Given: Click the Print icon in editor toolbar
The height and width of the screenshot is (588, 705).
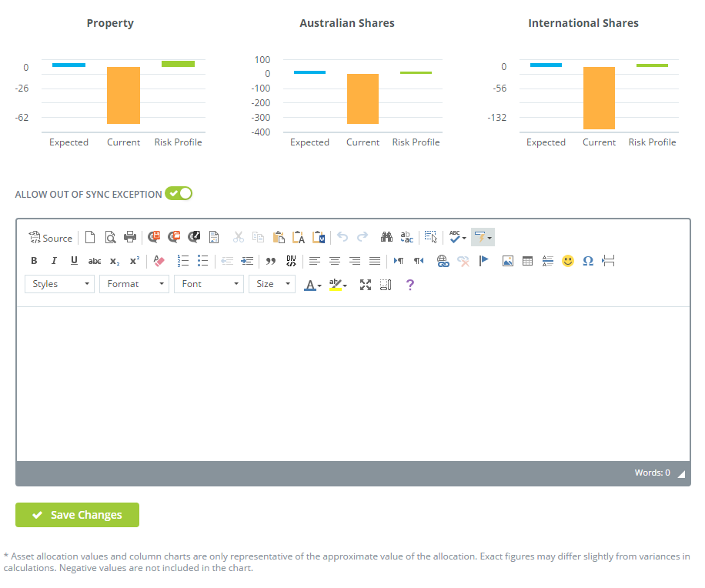Looking at the screenshot, I should click(x=130, y=238).
